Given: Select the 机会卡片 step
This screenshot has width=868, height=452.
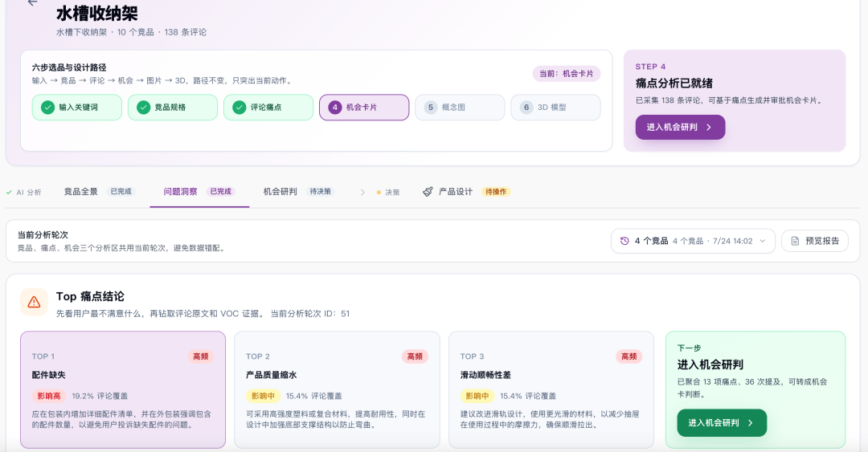Looking at the screenshot, I should tap(364, 108).
